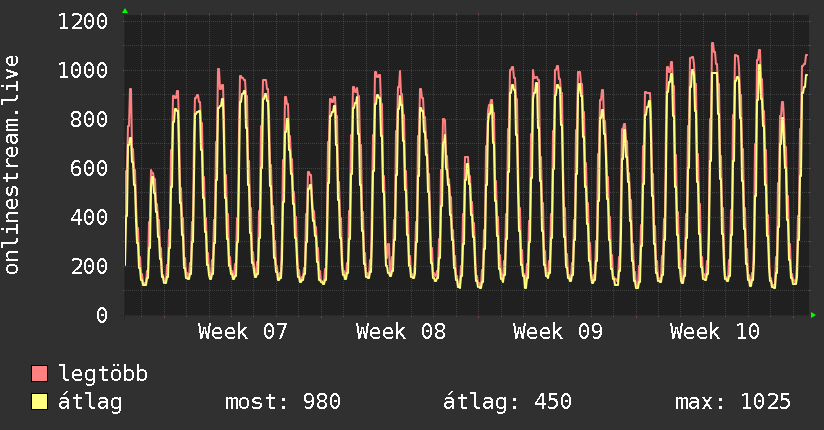Click the green arrow atop the y-axis
Viewport: 824px width, 430px height.
point(125,11)
